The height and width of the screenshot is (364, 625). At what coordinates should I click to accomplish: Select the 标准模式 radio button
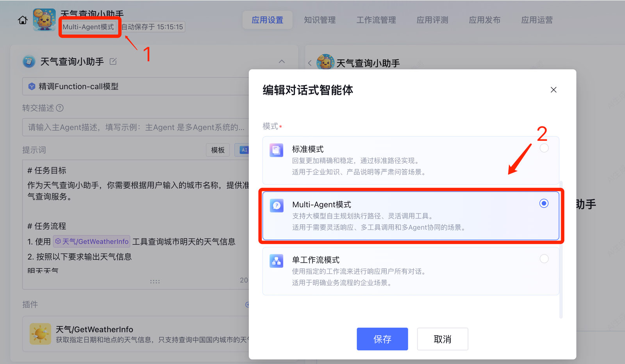(x=544, y=148)
